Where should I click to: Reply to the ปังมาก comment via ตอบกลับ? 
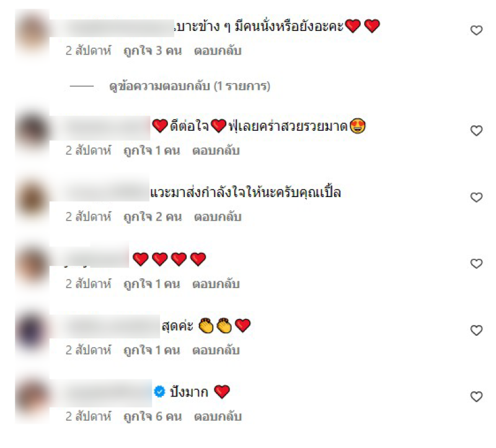pyautogui.click(x=218, y=416)
